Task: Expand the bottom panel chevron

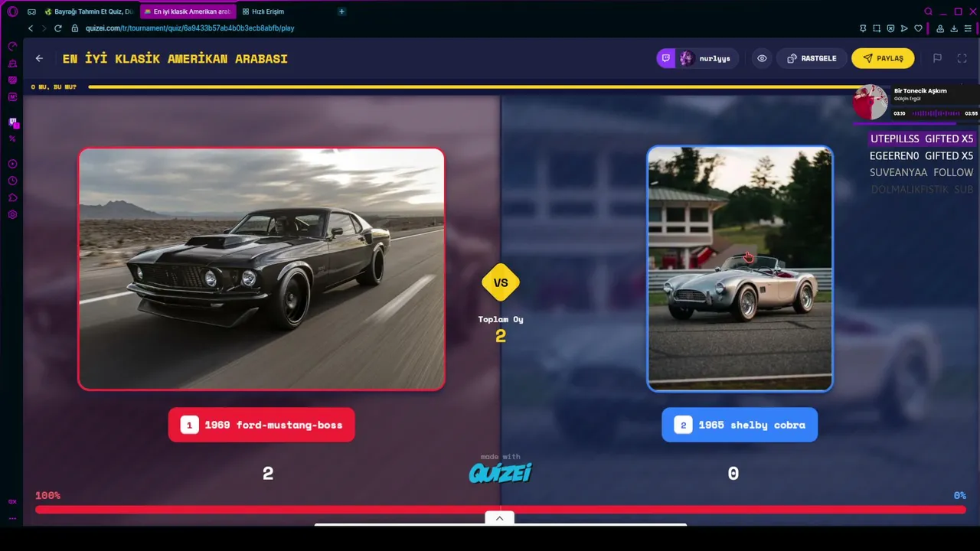Action: [500, 518]
